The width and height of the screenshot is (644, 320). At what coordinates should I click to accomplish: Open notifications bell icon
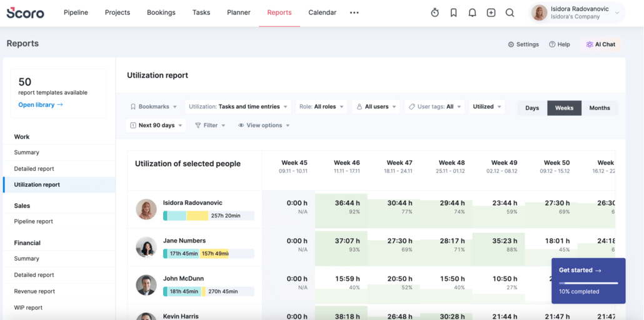(472, 12)
